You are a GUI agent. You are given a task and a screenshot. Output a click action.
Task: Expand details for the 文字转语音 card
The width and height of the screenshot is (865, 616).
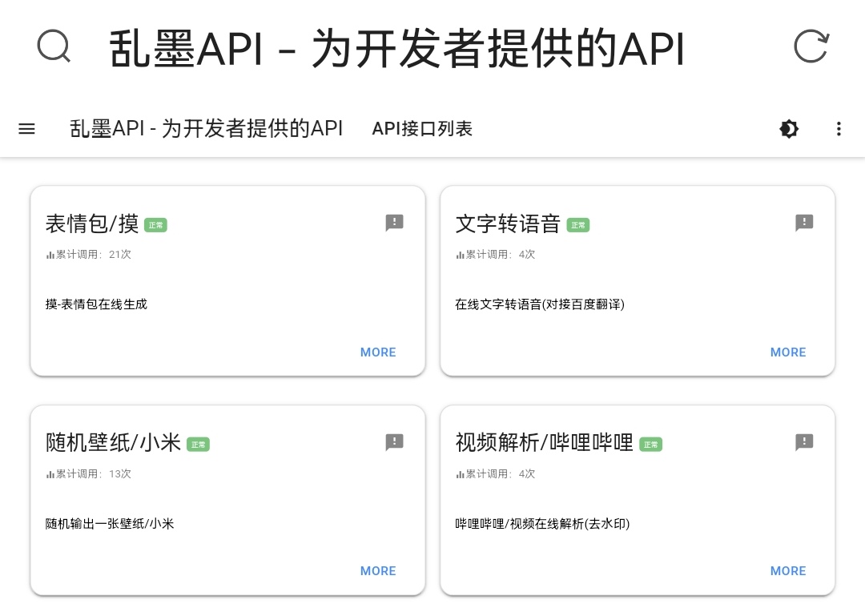[x=788, y=352]
